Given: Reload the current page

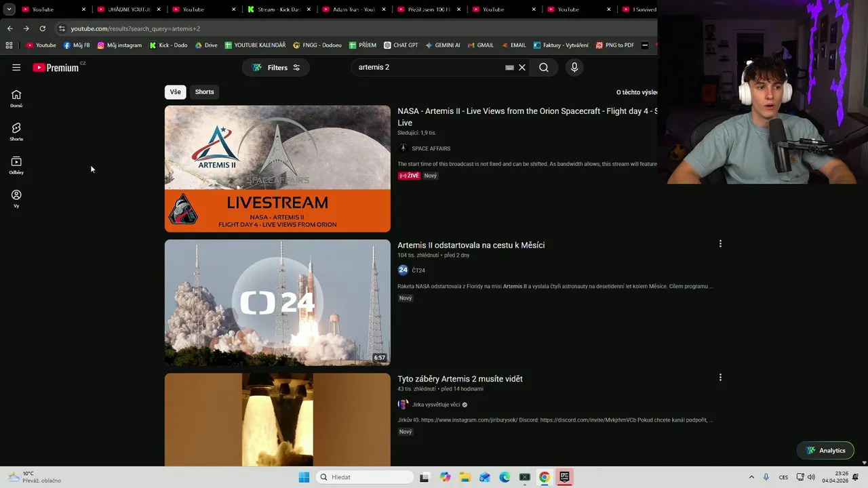Looking at the screenshot, I should pos(42,28).
